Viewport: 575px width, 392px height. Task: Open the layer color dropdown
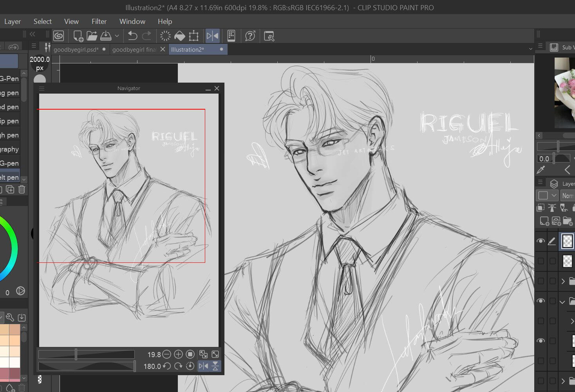point(547,195)
